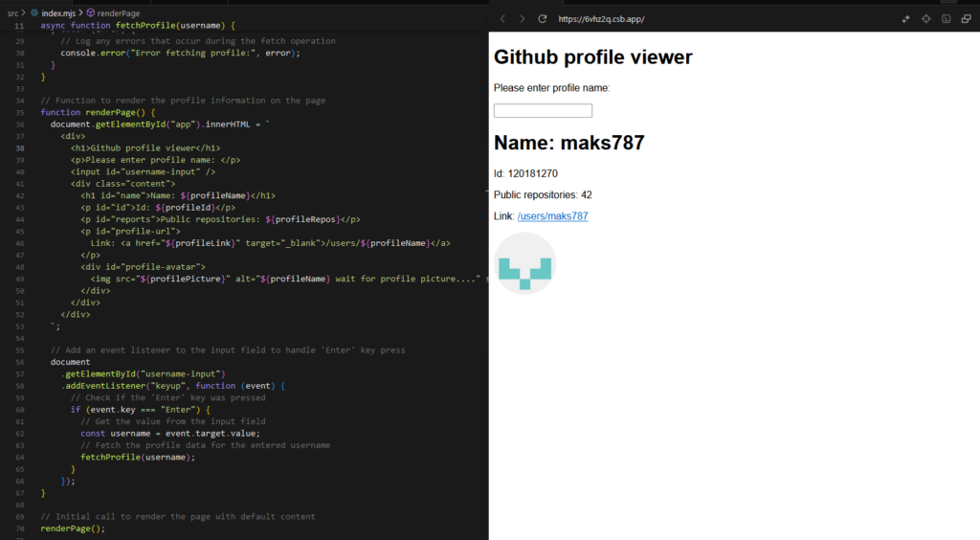This screenshot has height=540, width=980.
Task: Click the sparkle AI icon in preview toolbar
Action: [905, 19]
